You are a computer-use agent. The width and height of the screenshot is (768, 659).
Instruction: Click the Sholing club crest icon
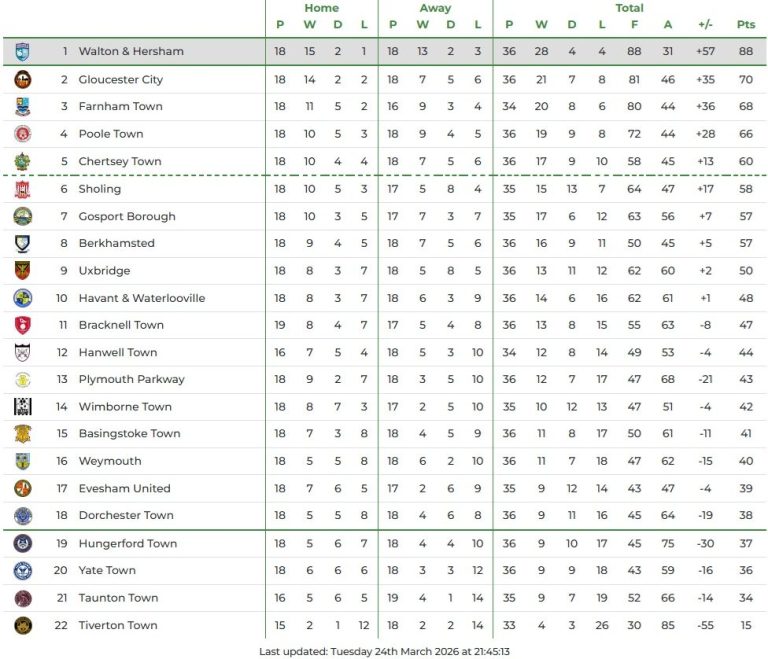[22, 189]
